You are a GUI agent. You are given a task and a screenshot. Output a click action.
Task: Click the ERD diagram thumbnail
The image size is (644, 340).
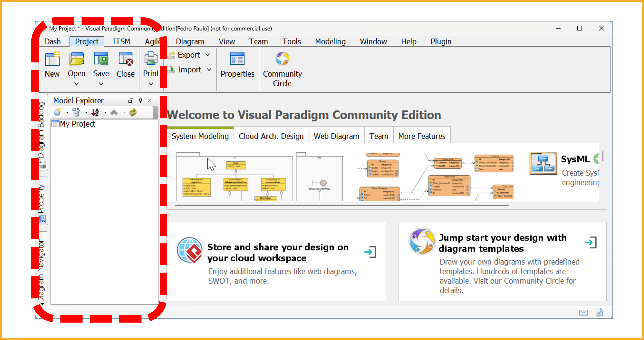tap(435, 177)
